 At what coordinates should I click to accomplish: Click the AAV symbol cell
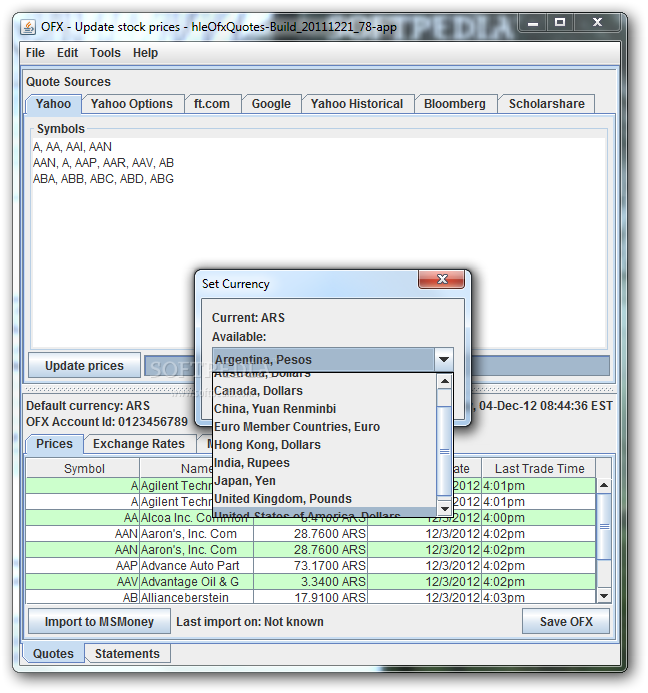(83, 582)
